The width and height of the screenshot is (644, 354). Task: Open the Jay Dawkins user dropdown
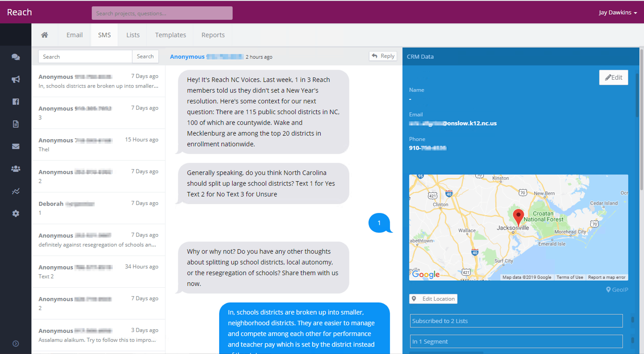coord(617,13)
